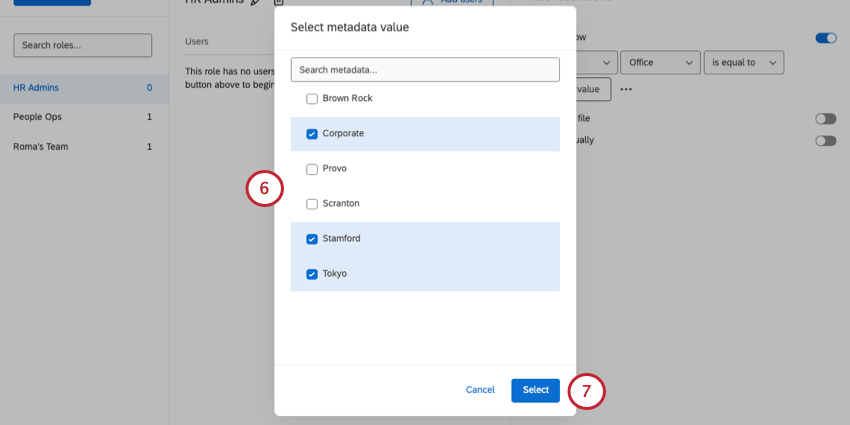This screenshot has height=425, width=850.
Task: Enable the toggle in the file row
Action: tap(826, 119)
